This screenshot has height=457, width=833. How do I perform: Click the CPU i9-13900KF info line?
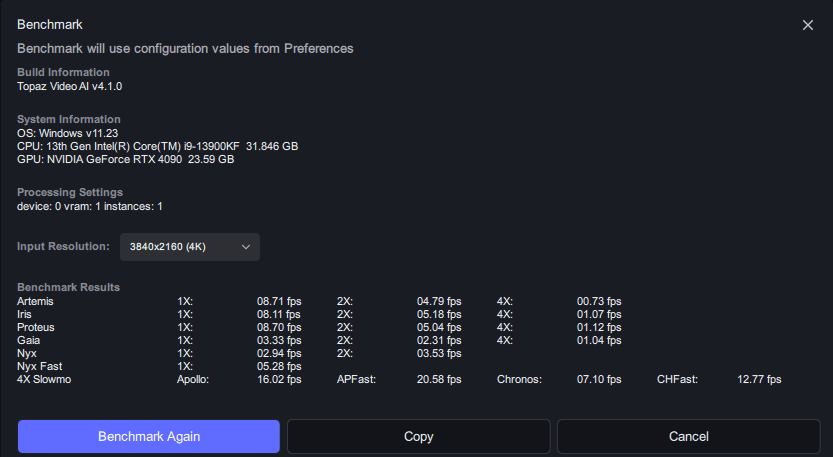pos(157,146)
